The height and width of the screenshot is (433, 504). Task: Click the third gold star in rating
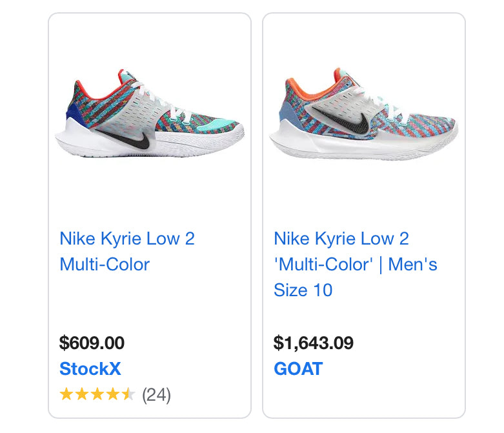(97, 394)
